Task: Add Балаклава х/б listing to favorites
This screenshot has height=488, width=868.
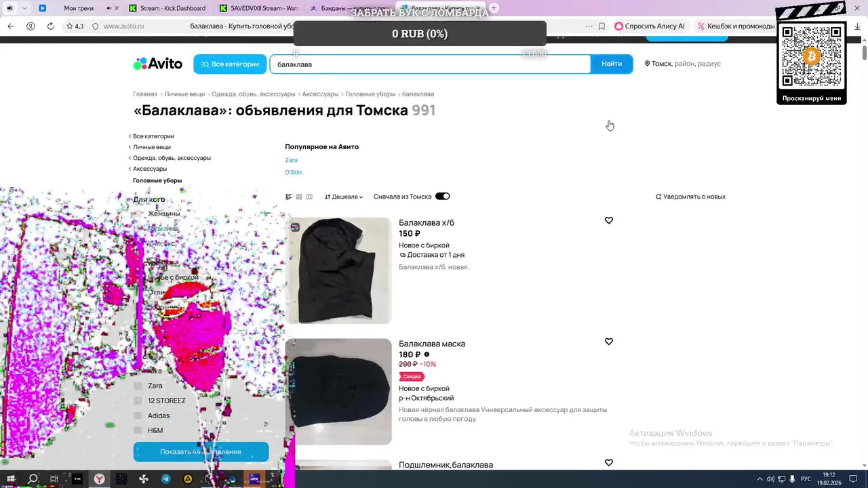Action: 608,221
